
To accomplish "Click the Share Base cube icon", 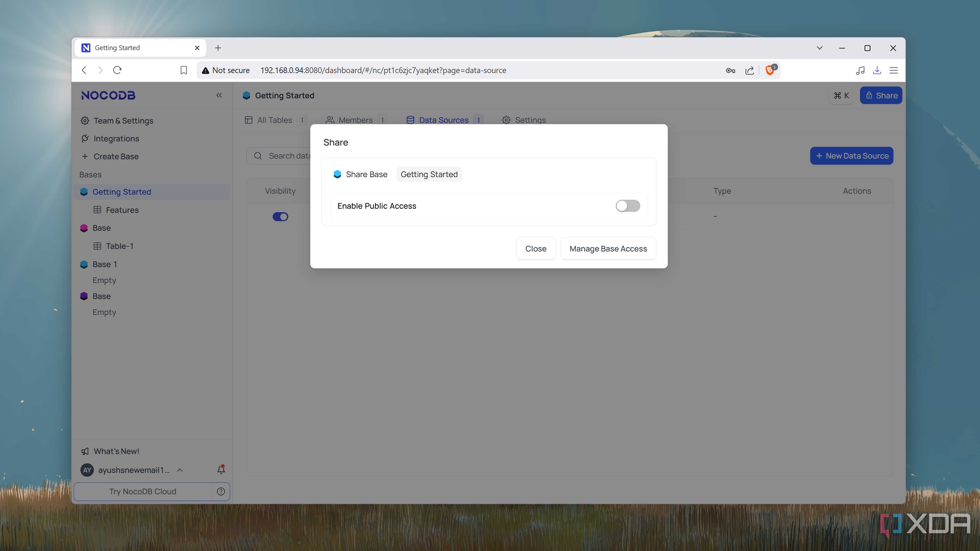I will coord(337,174).
